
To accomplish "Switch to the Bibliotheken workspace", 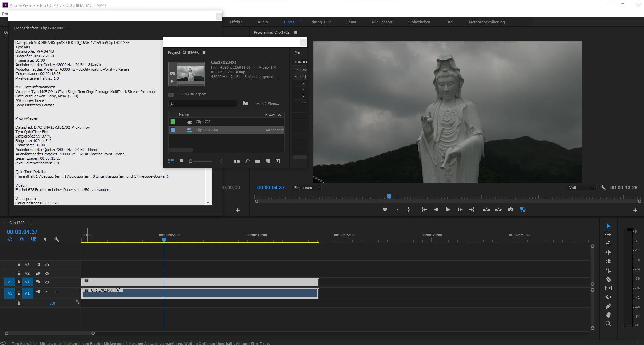I will click(x=419, y=22).
